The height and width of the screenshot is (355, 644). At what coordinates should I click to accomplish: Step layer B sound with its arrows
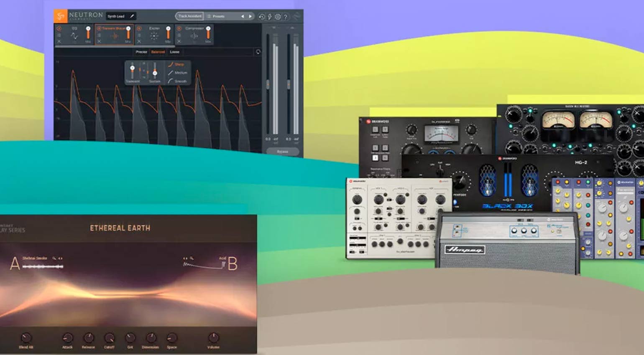click(x=185, y=259)
